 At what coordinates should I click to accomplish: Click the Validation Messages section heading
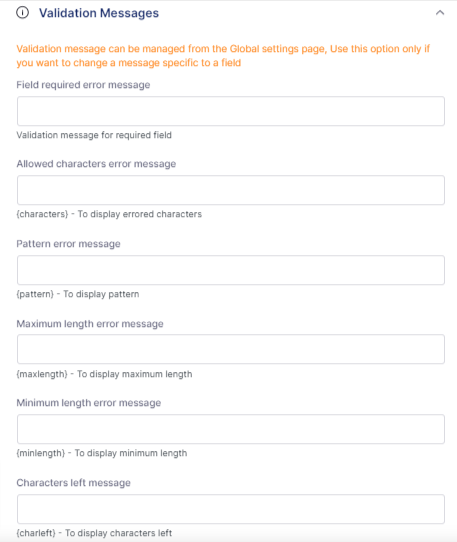coord(99,13)
